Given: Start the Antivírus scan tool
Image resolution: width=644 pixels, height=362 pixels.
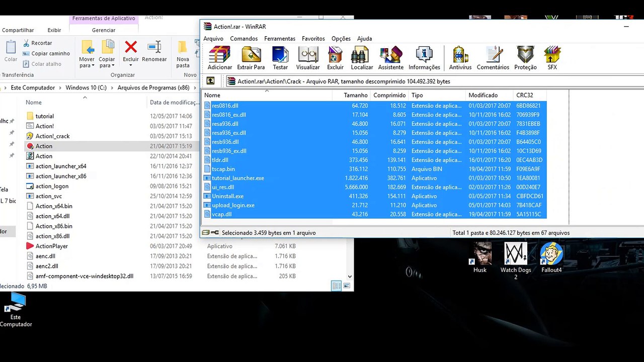Looking at the screenshot, I should tap(460, 58).
